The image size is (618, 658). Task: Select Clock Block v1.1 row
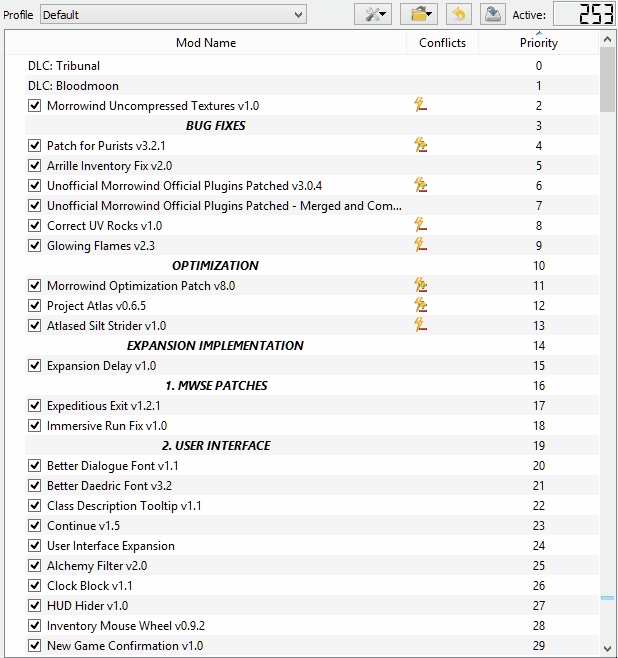(x=312, y=586)
